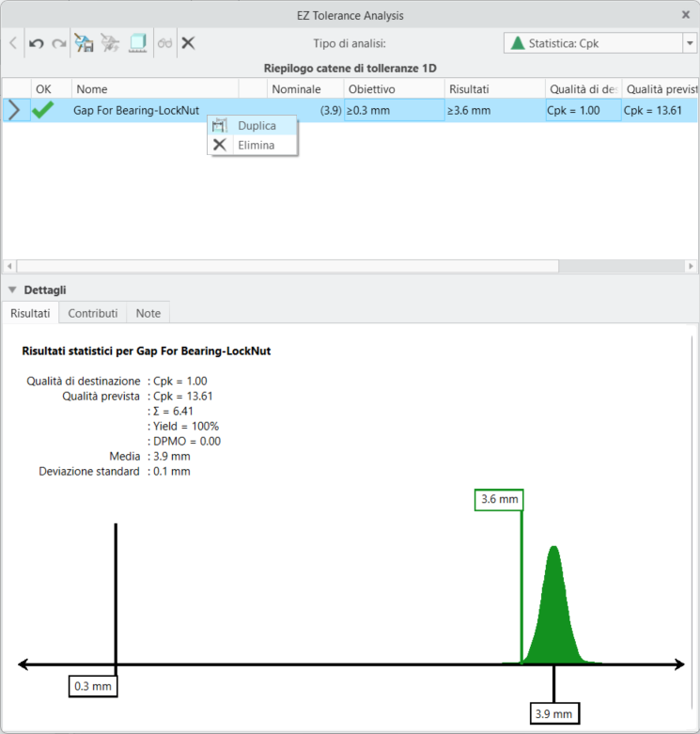Viewport: 700px width, 734px height.
Task: Click the Cpk = 1.00 design quality cell
Action: pyautogui.click(x=583, y=111)
